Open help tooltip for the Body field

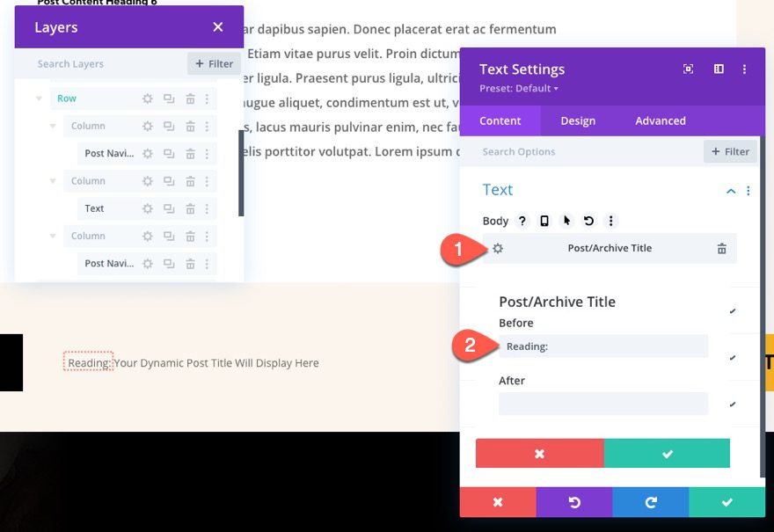point(522,221)
